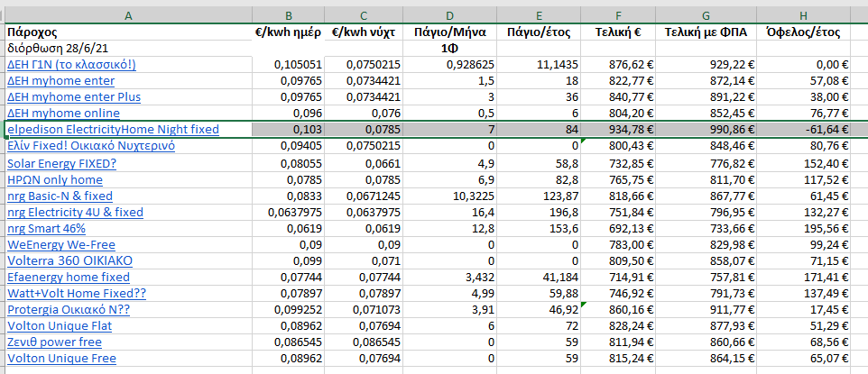Select the 195,56 € cell
This screenshot has height=374, width=868.
[x=804, y=229]
